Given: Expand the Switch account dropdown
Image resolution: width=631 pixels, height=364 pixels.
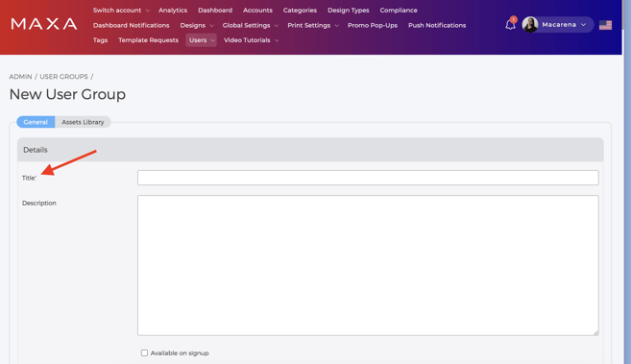Looking at the screenshot, I should pyautogui.click(x=121, y=10).
